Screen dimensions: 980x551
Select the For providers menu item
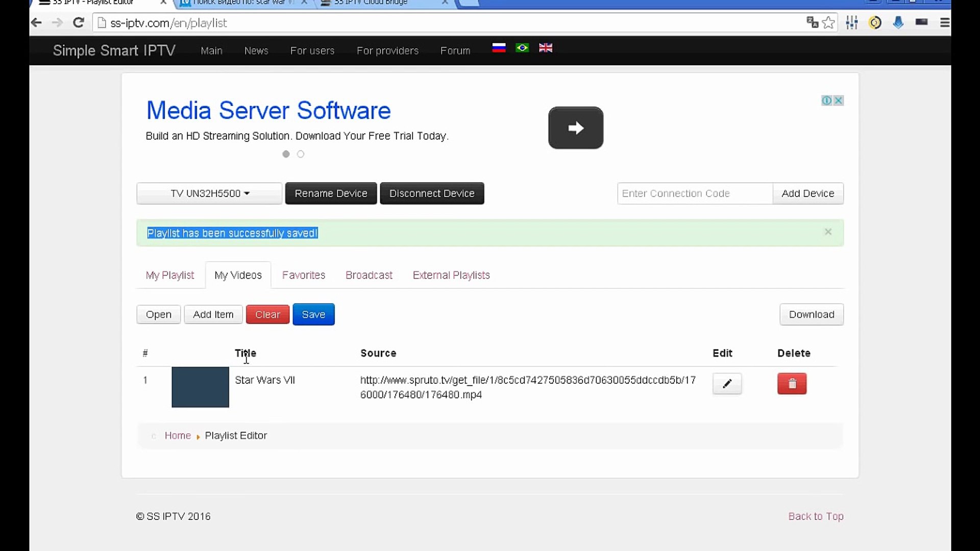(387, 51)
